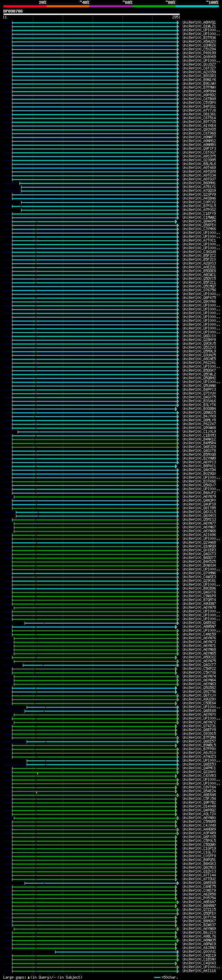Open hit UniRef100_Q3HRZ6
The height and width of the screenshot is (980, 222).
pos(199,45)
